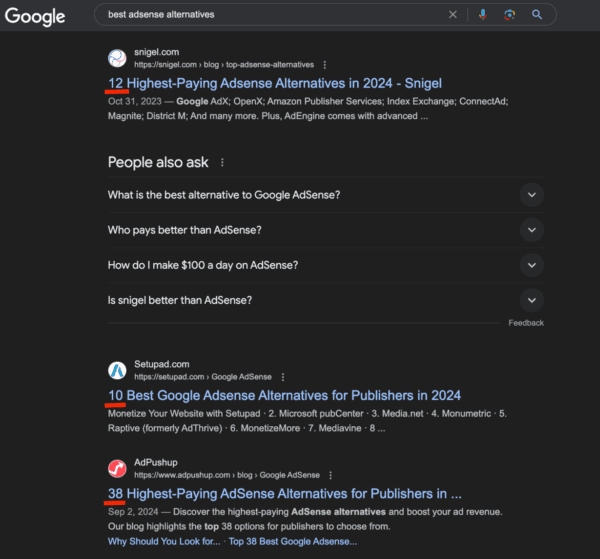This screenshot has width=600, height=559.
Task: Click the 'Sep 2, 2024' snippet date
Action: click(133, 512)
